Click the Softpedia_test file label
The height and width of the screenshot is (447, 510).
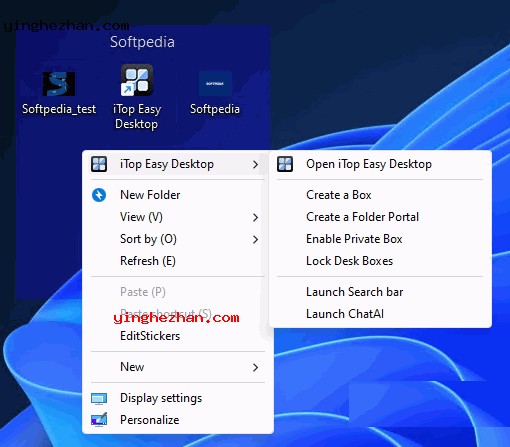click(59, 109)
